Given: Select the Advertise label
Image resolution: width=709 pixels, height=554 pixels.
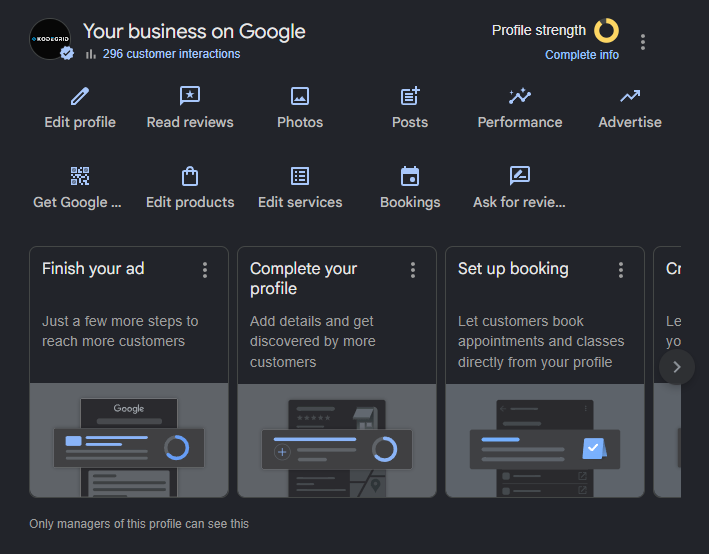Looking at the screenshot, I should click(630, 122).
